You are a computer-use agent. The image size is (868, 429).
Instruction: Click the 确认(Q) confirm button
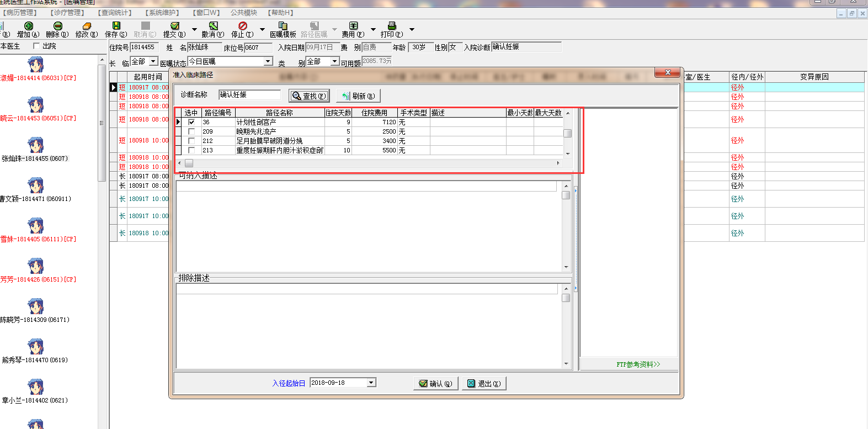click(435, 384)
